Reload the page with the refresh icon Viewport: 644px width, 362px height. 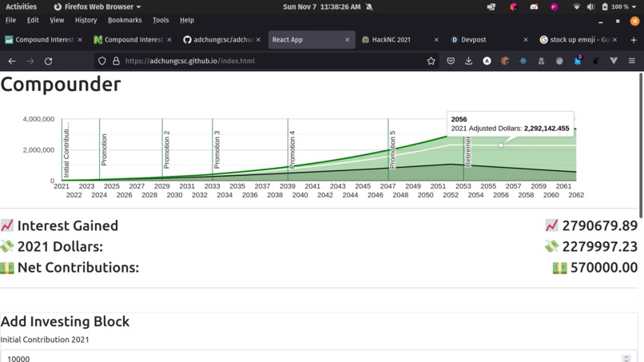pyautogui.click(x=48, y=62)
